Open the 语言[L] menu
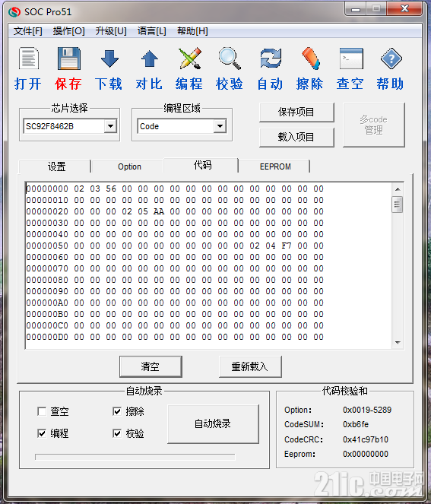431x504 pixels. click(x=152, y=31)
